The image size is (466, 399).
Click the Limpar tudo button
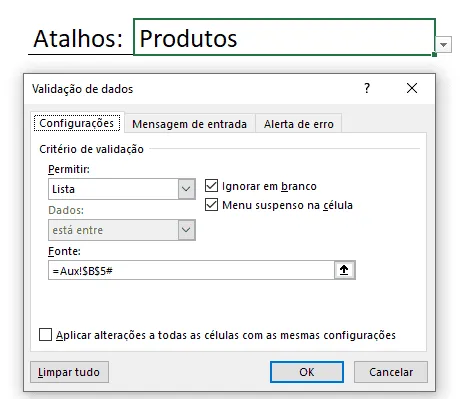[x=69, y=372]
